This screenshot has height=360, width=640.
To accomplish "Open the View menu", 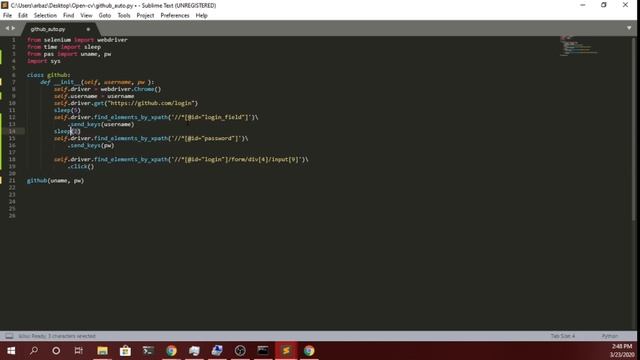I will [86, 16].
